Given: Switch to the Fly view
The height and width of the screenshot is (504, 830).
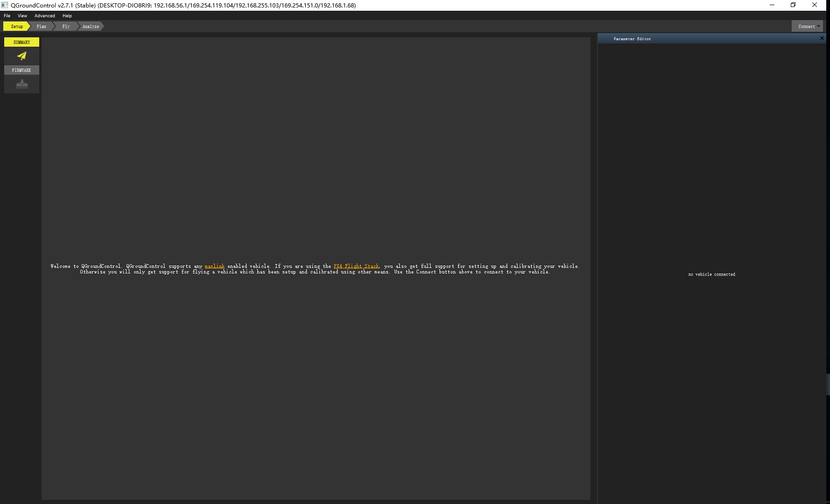Looking at the screenshot, I should [66, 27].
